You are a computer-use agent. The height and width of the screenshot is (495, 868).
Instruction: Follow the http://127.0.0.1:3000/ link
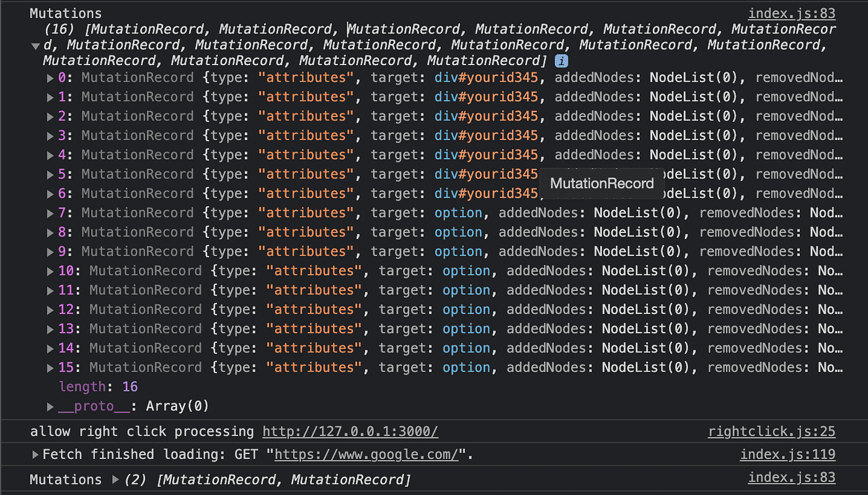coord(350,432)
